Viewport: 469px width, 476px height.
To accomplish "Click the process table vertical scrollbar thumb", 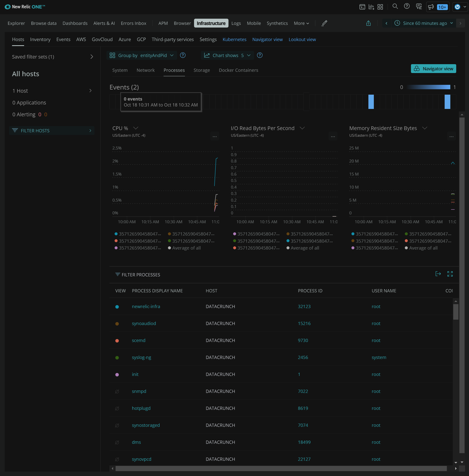I will click(455, 312).
